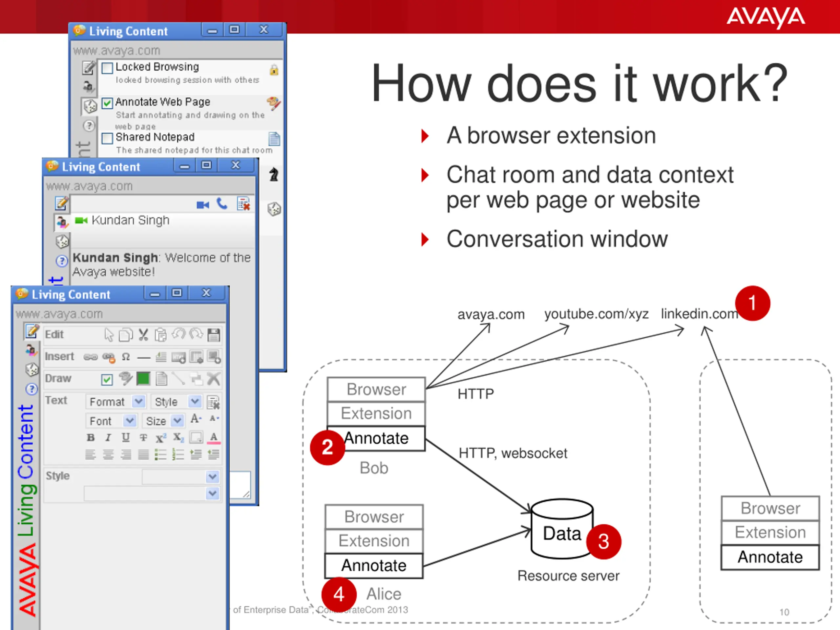
Task: Click the video call camera icon
Action: 203,205
